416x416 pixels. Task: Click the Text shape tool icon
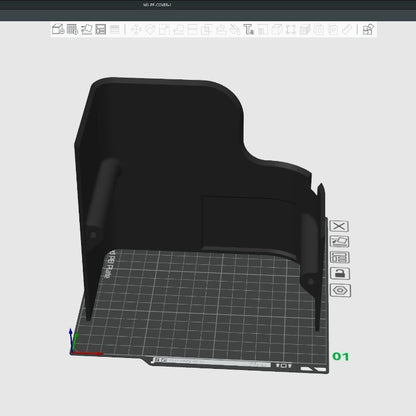coord(248,29)
